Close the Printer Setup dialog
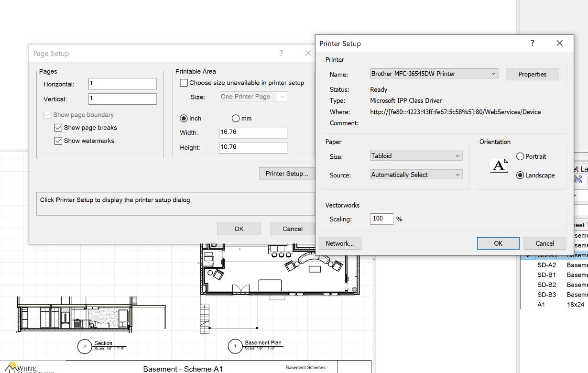Screen dimensions: 588x373 click(559, 43)
